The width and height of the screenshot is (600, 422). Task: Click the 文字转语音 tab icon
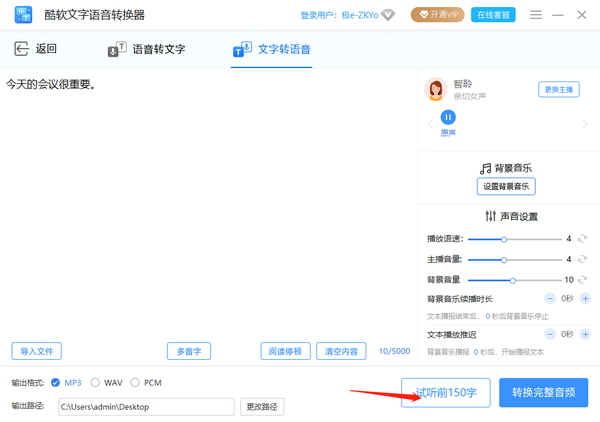pyautogui.click(x=242, y=49)
